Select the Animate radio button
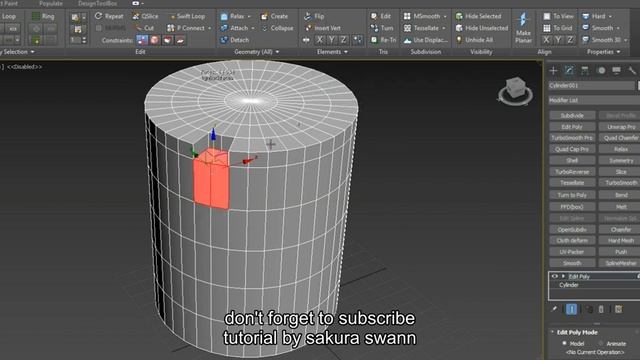This screenshot has height=360, width=640. click(x=601, y=344)
